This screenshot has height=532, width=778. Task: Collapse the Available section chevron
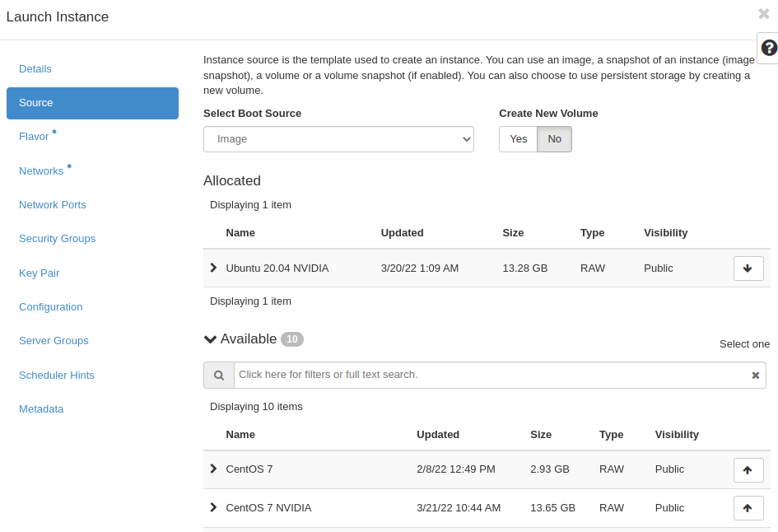(211, 339)
